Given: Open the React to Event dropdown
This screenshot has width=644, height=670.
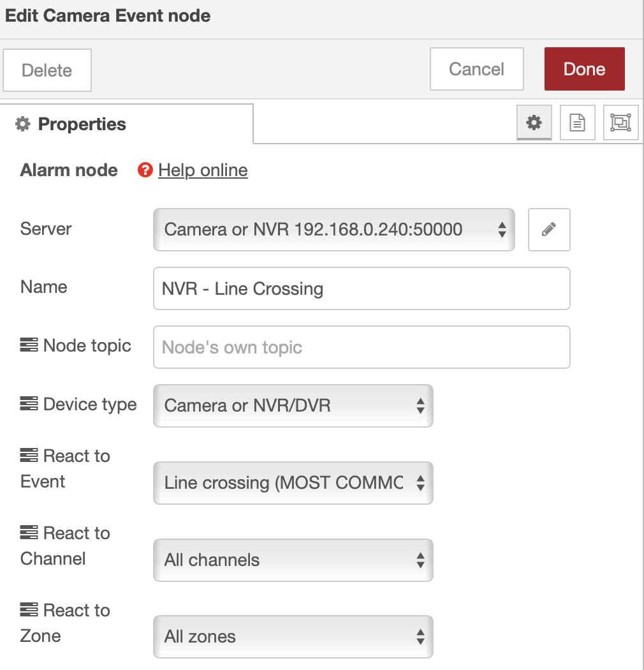Looking at the screenshot, I should (x=293, y=483).
